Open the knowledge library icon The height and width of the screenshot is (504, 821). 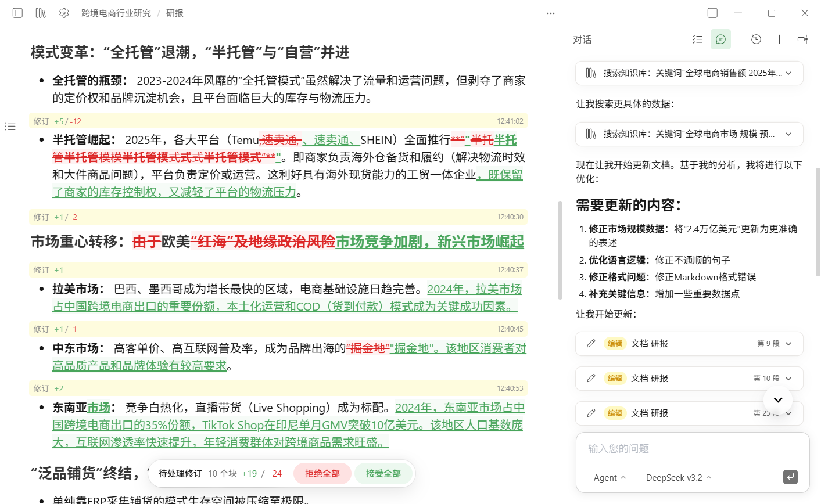(41, 13)
